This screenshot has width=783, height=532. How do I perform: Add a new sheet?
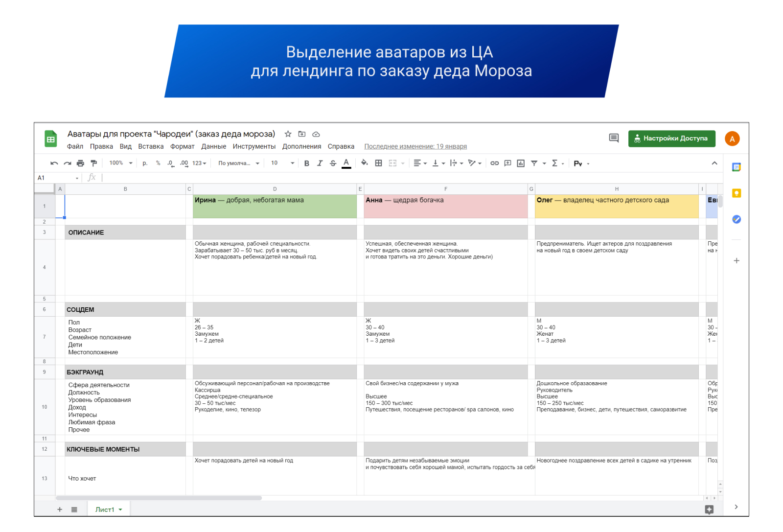[60, 509]
